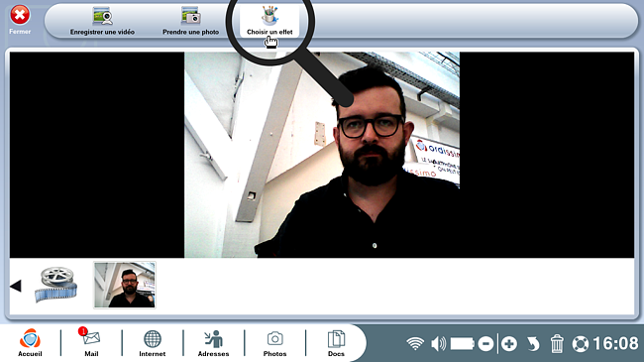Click the undo back arrow
Viewport: 644px width, 362px height.
533,343
